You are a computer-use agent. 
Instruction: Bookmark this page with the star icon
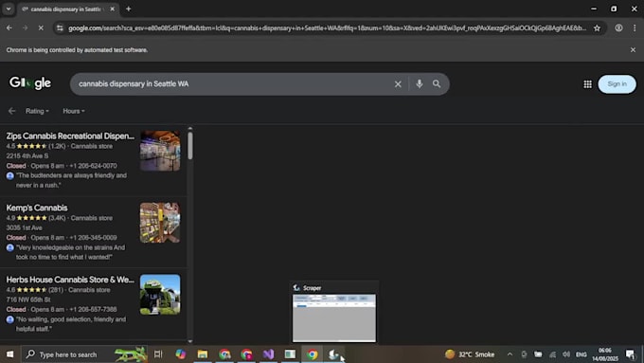[597, 27]
